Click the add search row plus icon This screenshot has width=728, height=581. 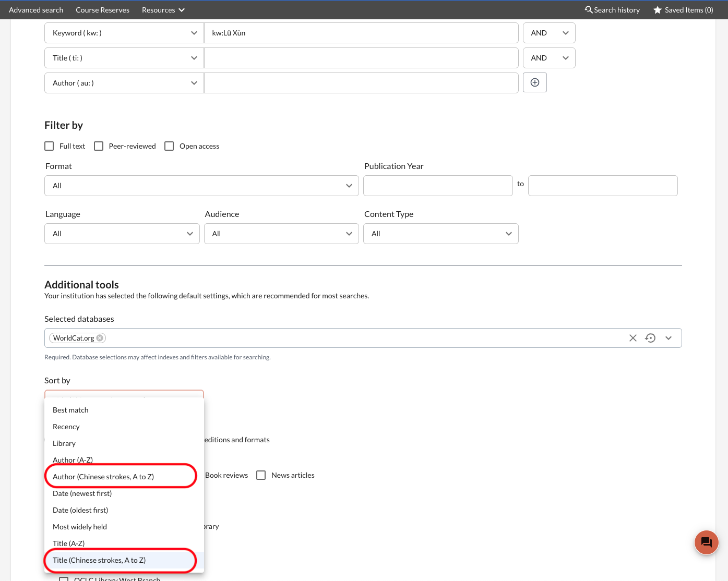tap(534, 82)
